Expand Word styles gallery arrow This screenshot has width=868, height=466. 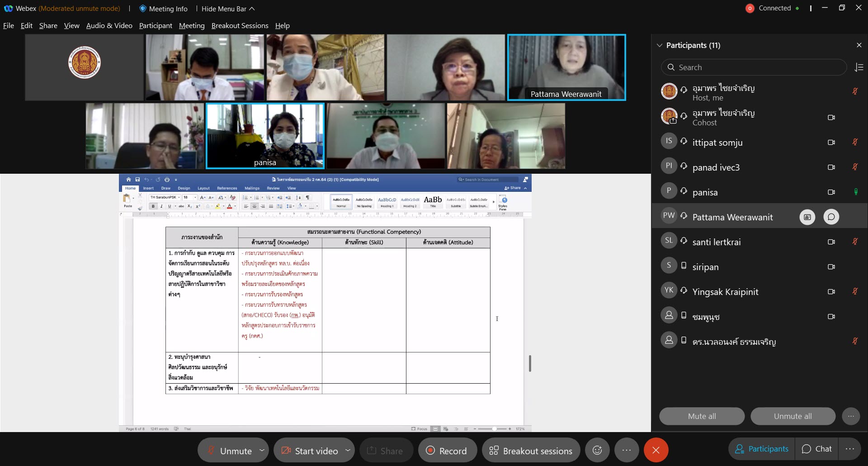pyautogui.click(x=494, y=202)
